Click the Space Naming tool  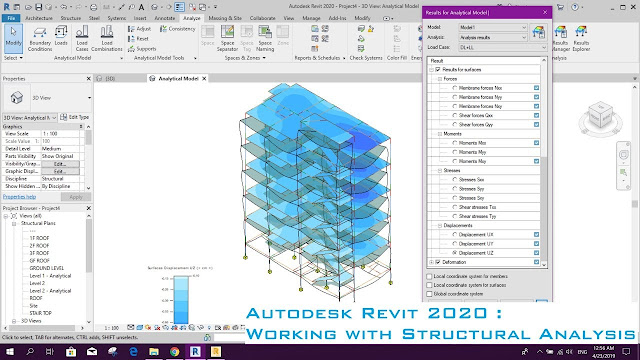[x=265, y=38]
